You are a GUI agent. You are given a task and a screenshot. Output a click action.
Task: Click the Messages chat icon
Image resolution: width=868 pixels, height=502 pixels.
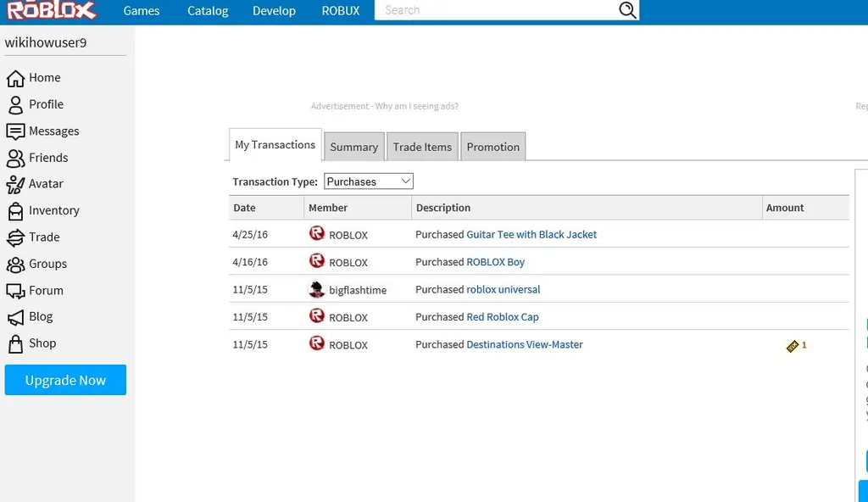[x=15, y=131]
